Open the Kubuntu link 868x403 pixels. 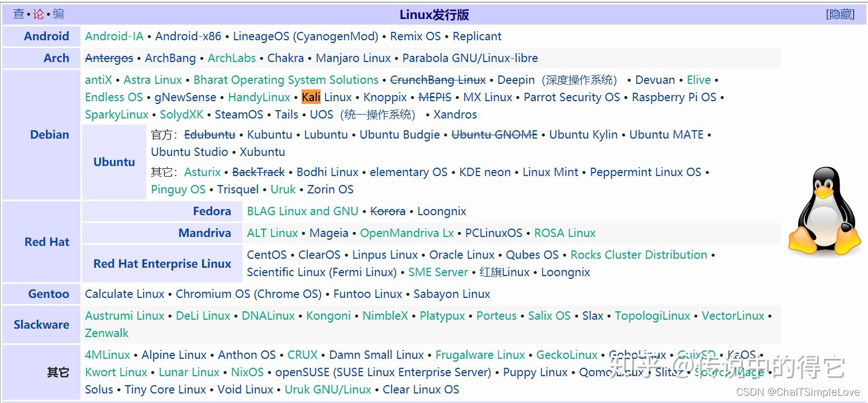tap(269, 135)
